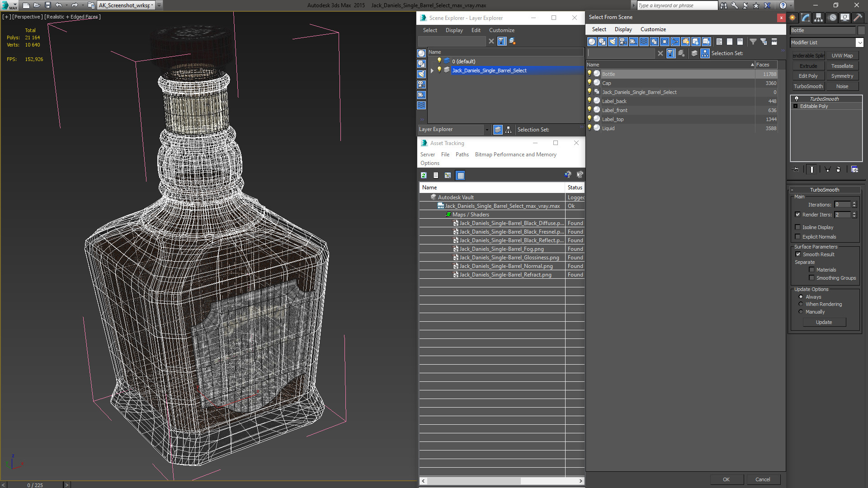The height and width of the screenshot is (488, 868).
Task: Enable Separate by Materials checkbox
Action: pos(811,270)
